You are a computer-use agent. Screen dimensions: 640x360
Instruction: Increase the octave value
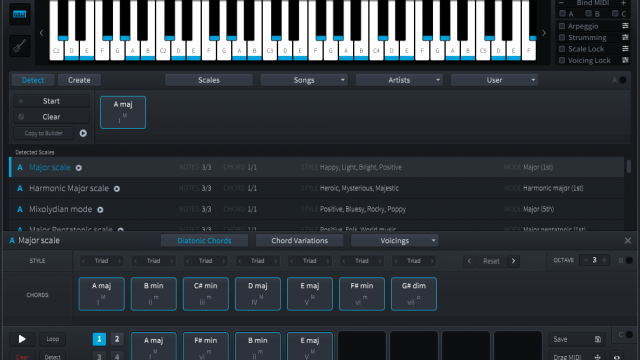[604, 260]
